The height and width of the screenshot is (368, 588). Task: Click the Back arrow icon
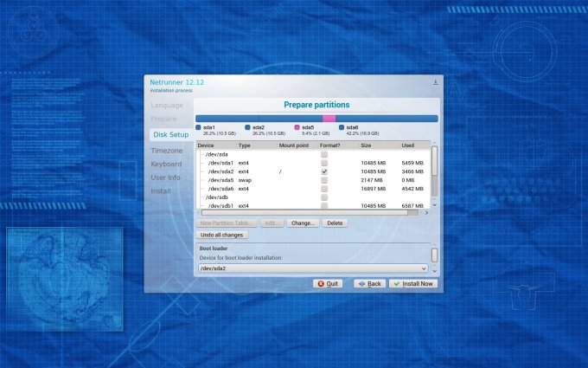pyautogui.click(x=361, y=283)
